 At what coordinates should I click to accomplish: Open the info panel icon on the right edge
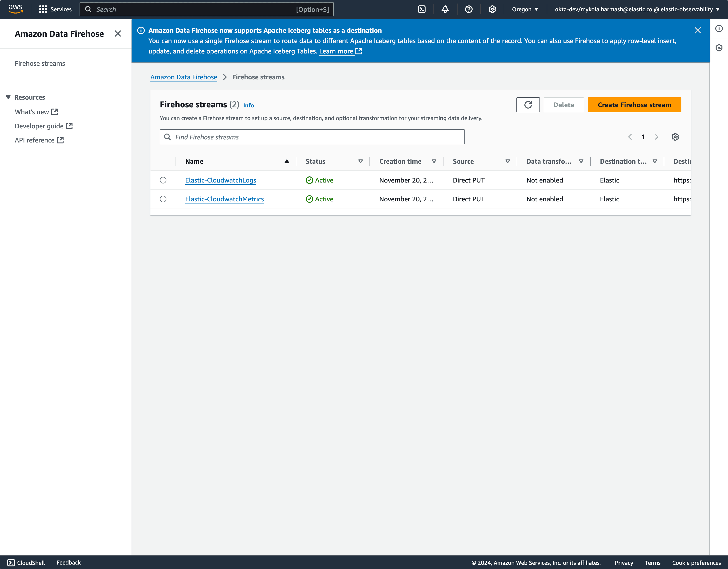point(719,29)
